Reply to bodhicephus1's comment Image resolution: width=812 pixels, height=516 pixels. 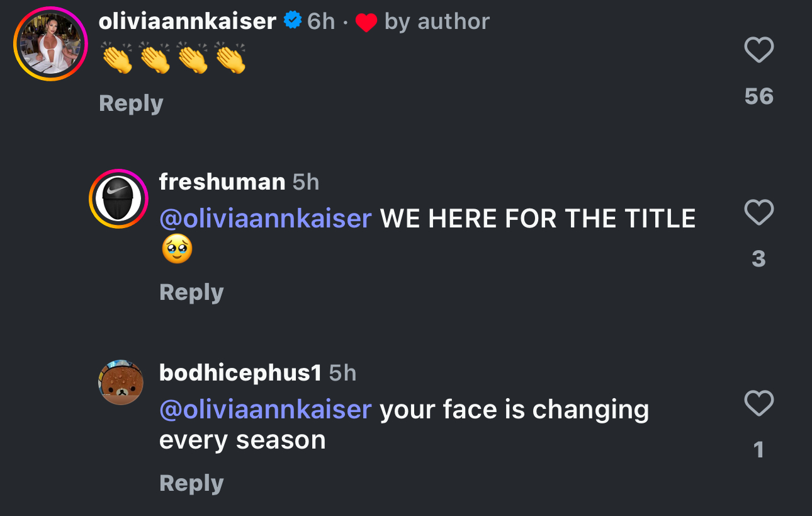[191, 483]
